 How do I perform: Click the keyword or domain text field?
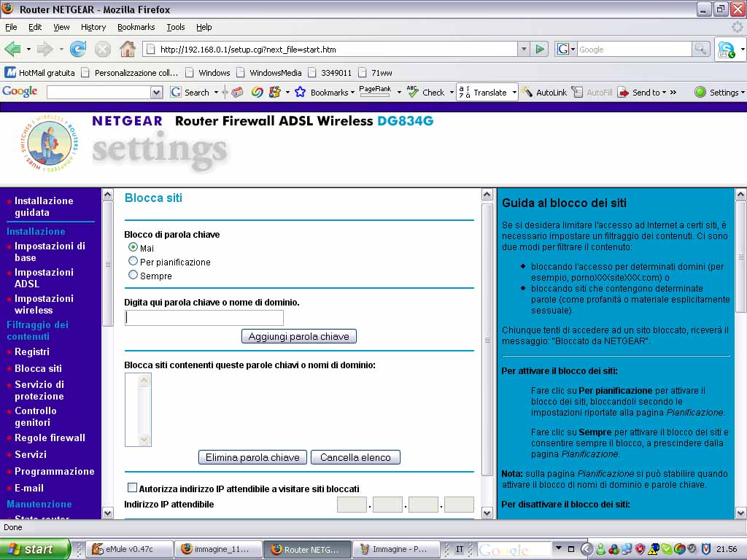click(x=204, y=318)
